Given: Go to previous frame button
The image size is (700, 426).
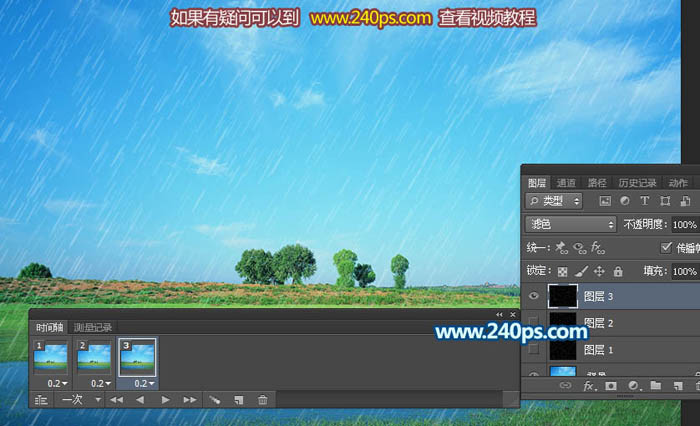Looking at the screenshot, I should (x=140, y=400).
